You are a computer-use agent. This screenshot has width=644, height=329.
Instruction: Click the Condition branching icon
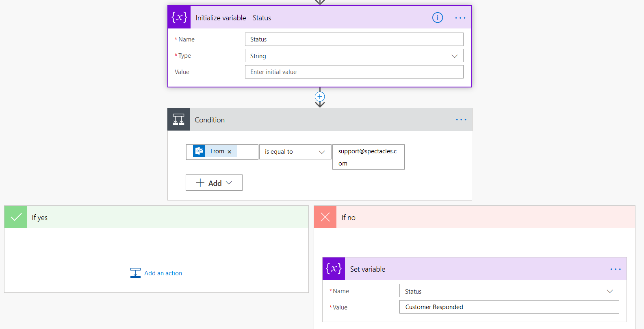click(179, 120)
